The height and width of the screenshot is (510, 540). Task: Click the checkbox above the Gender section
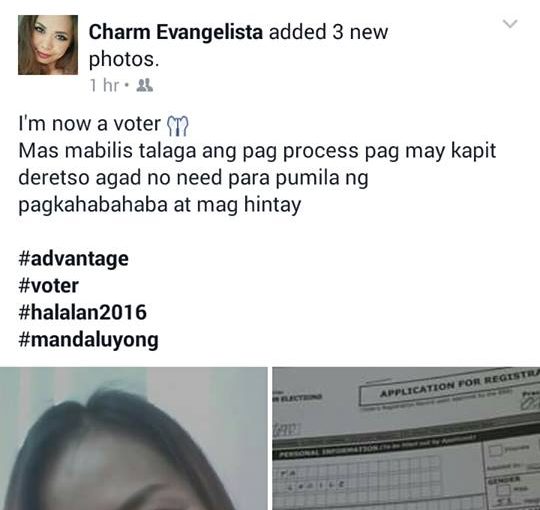tap(495, 450)
